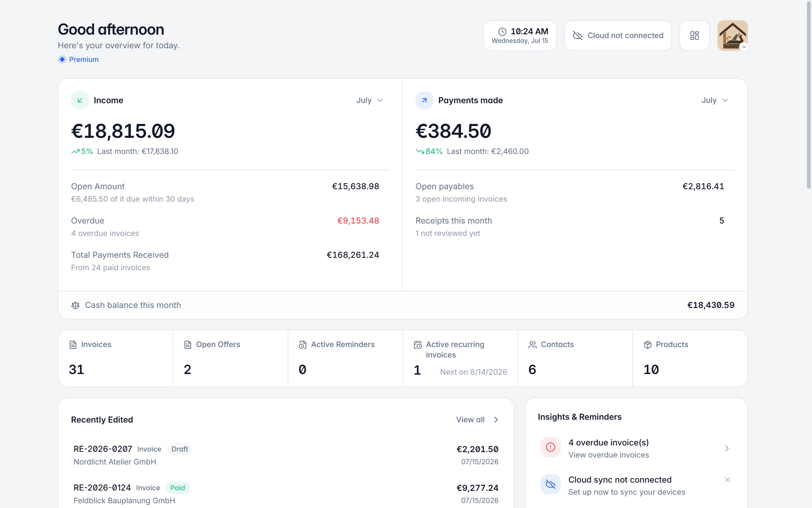Click the Premium diamond badge icon
Screen dimensions: 812x508
[62, 59]
